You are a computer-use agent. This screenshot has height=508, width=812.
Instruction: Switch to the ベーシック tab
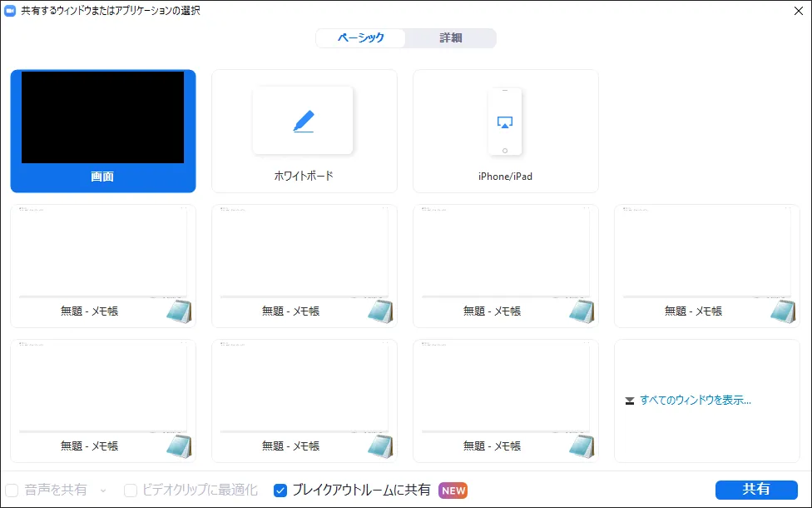click(x=361, y=38)
